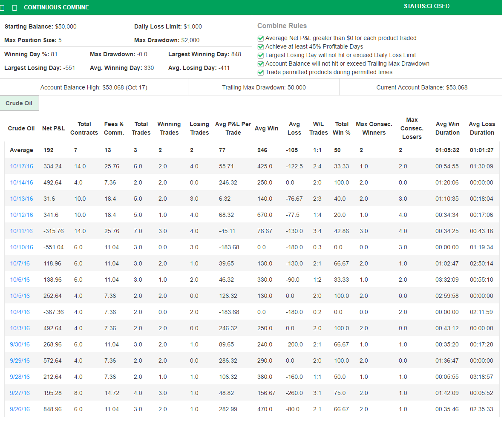Toggle the Trade permitted products rule checkbox
This screenshot has height=424, width=504.
(261, 72)
